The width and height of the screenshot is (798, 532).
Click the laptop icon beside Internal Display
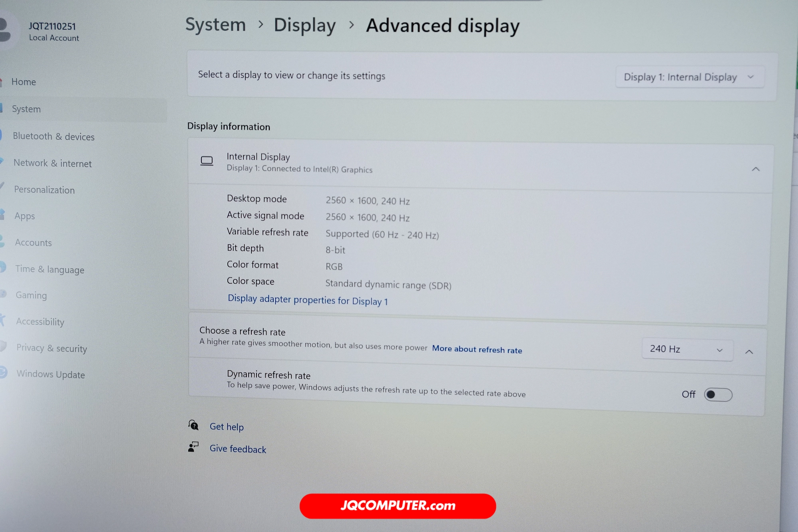click(207, 161)
